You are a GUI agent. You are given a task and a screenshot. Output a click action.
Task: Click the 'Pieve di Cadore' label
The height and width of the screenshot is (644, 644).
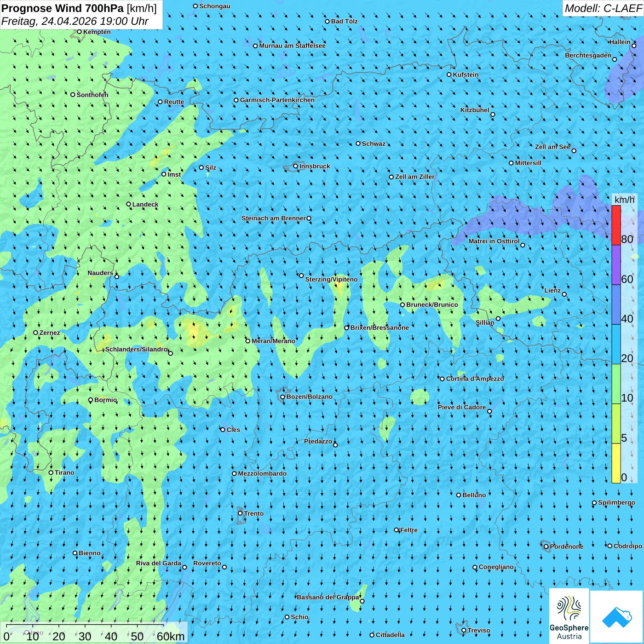click(x=462, y=407)
